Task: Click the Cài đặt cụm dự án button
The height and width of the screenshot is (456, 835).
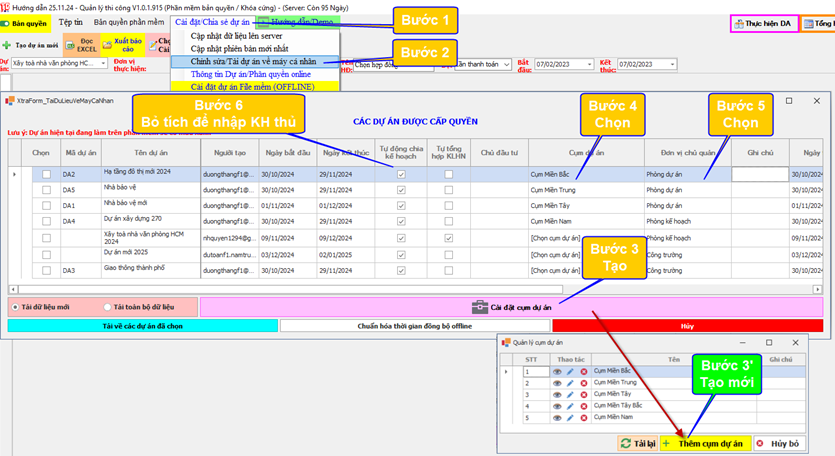Action: (514, 306)
